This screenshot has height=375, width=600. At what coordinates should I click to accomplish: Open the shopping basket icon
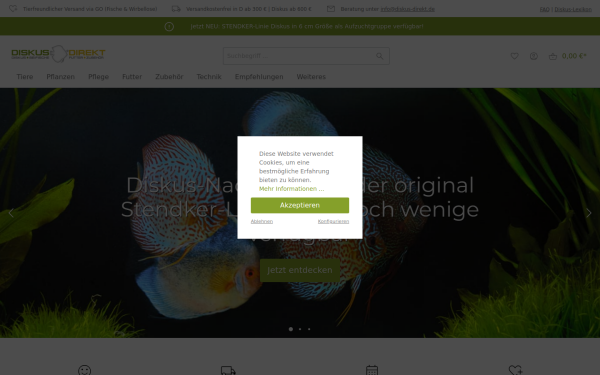click(553, 56)
